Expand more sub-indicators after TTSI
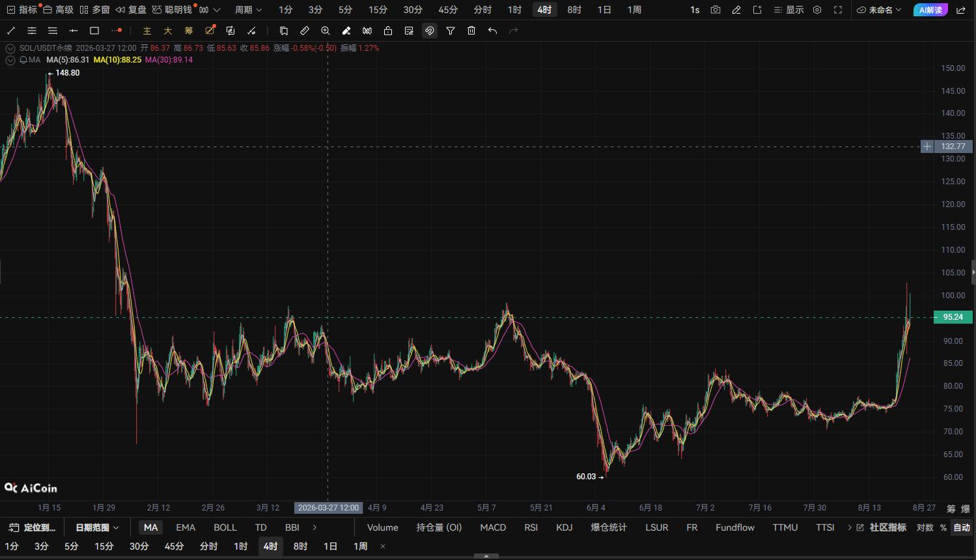 (x=850, y=527)
